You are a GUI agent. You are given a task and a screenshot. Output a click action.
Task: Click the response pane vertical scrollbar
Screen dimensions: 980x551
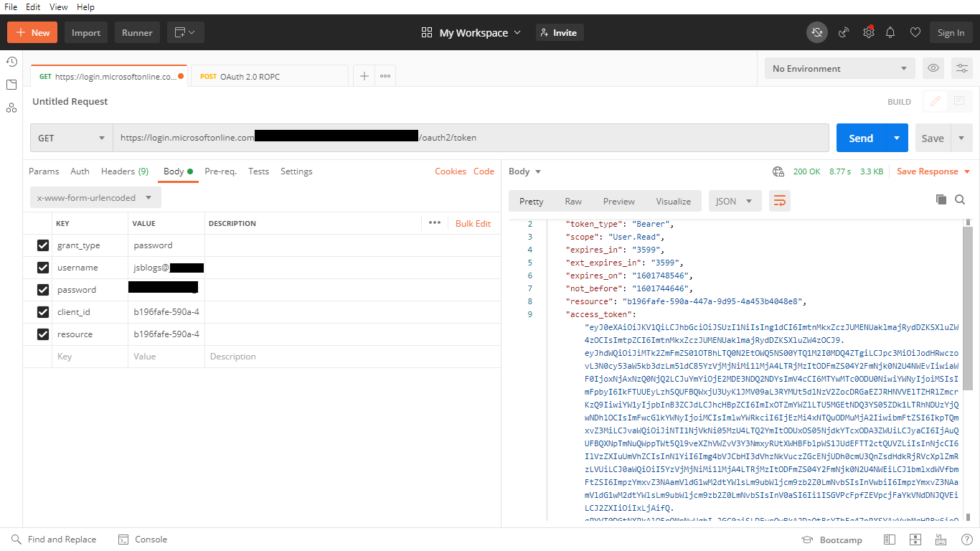pyautogui.click(x=967, y=309)
